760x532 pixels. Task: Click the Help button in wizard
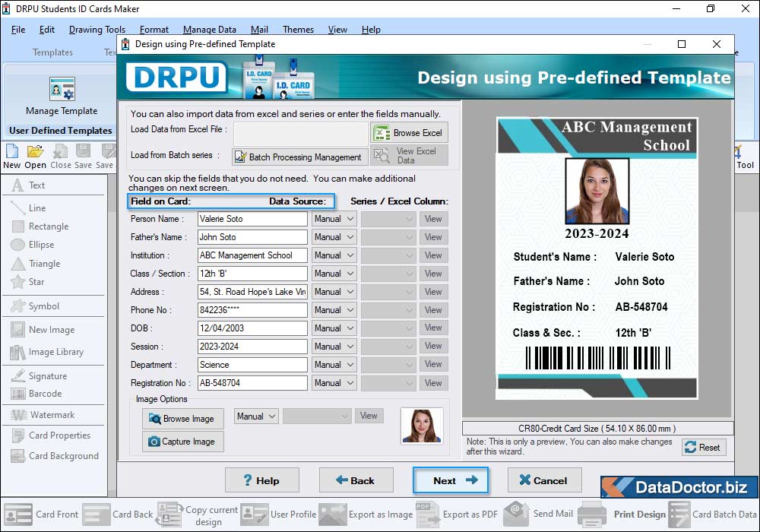[261, 480]
